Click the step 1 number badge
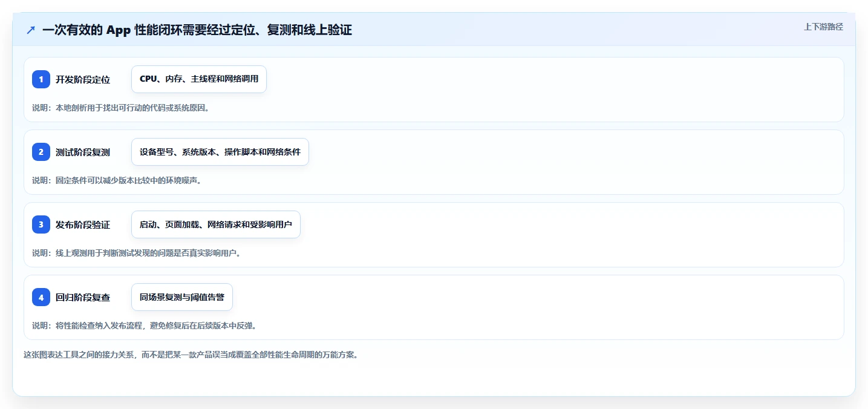 (41, 79)
